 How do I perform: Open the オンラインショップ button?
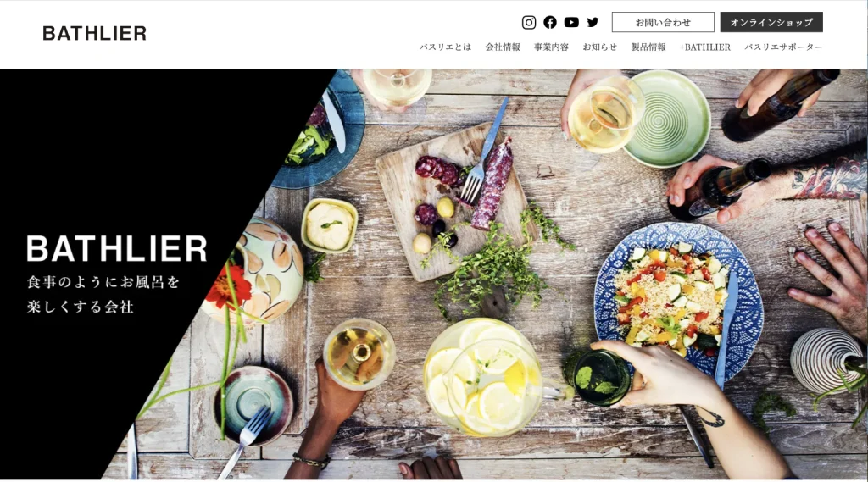[x=771, y=22]
